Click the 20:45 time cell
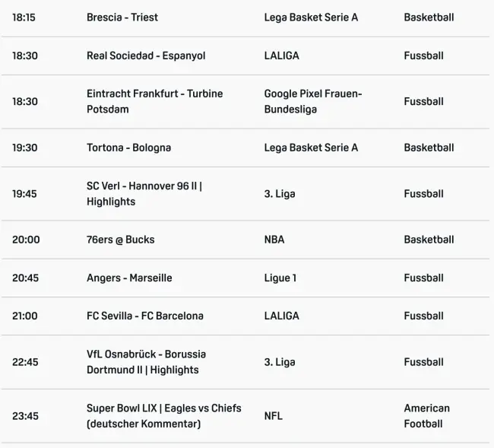Image resolution: width=494 pixels, height=448 pixels. (x=25, y=278)
